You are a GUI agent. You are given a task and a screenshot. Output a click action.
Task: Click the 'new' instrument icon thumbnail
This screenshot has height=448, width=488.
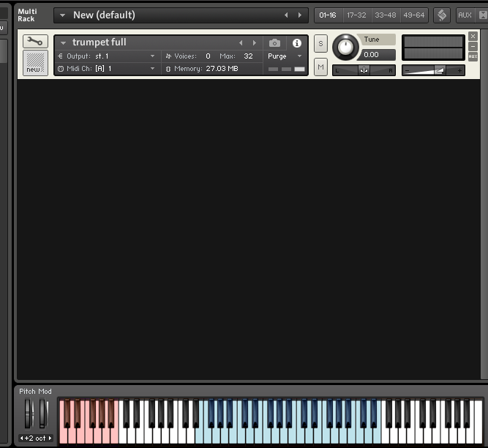35,63
